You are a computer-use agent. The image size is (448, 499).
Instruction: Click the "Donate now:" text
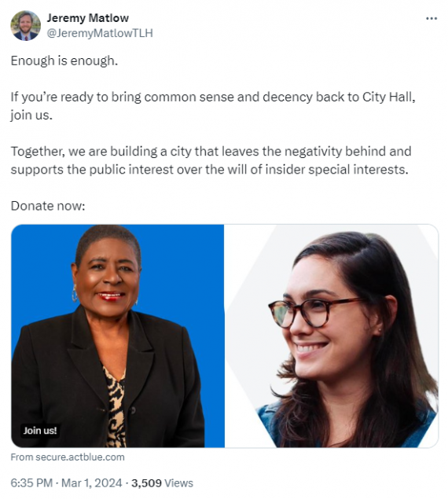pyautogui.click(x=48, y=206)
